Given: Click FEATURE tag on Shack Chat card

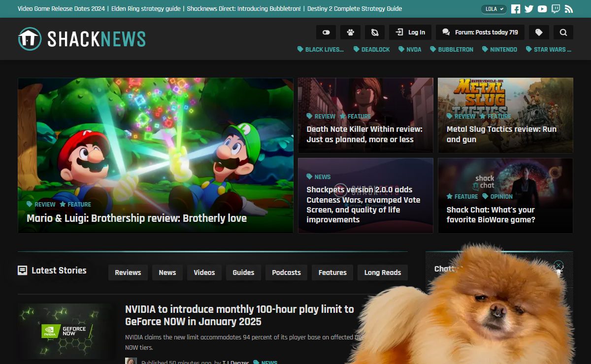Looking at the screenshot, I should click(462, 196).
